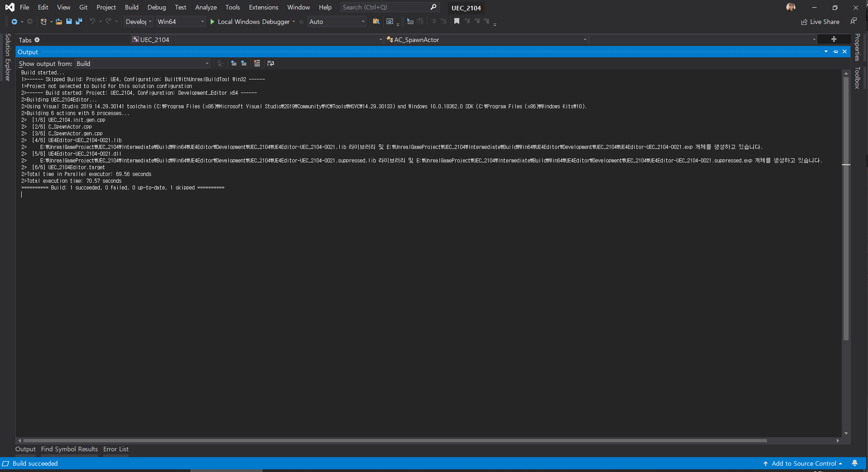This screenshot has height=472, width=868.
Task: Click Add to Source Control button
Action: [x=803, y=463]
